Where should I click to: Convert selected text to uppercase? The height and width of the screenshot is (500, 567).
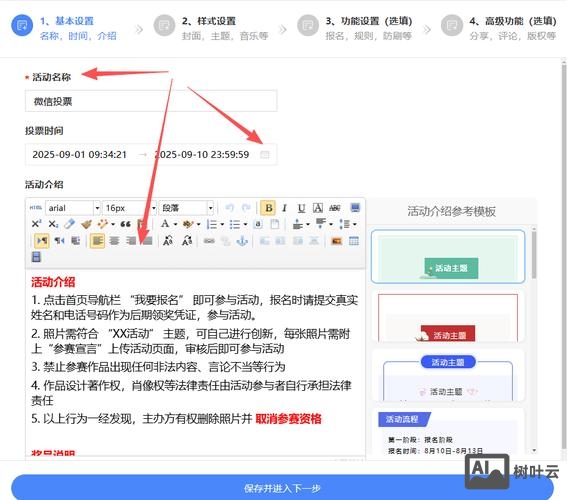point(168,240)
